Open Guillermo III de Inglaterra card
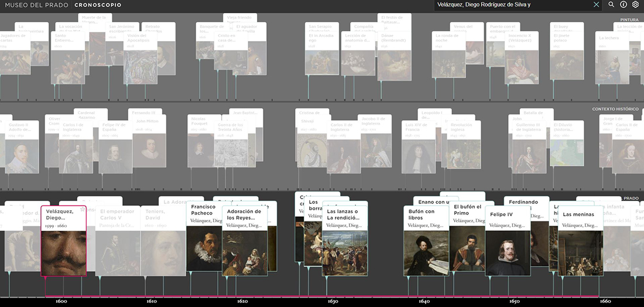Screen dimensions: 644x307 click(x=529, y=146)
